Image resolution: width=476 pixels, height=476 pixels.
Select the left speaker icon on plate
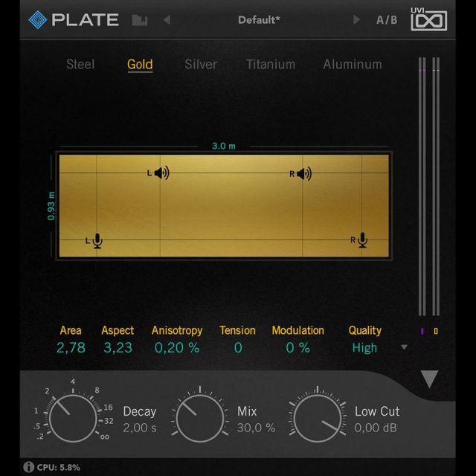(161, 173)
